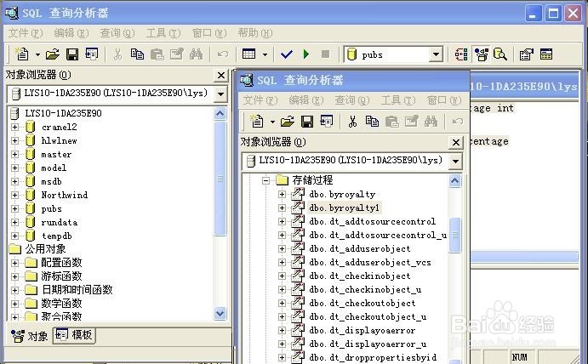Click the Current Connection Properties icon

[x=527, y=54]
